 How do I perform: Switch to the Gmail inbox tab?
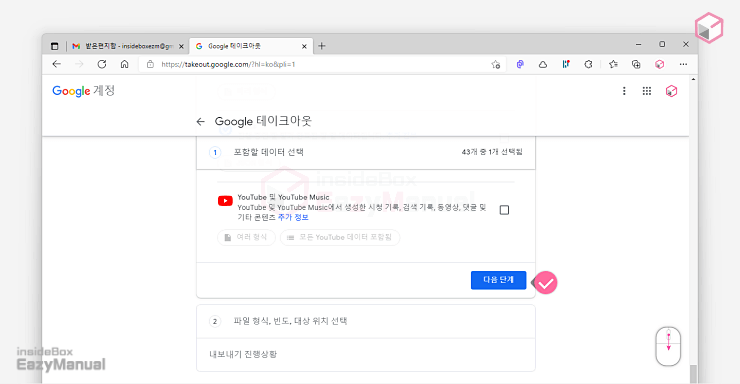click(127, 46)
